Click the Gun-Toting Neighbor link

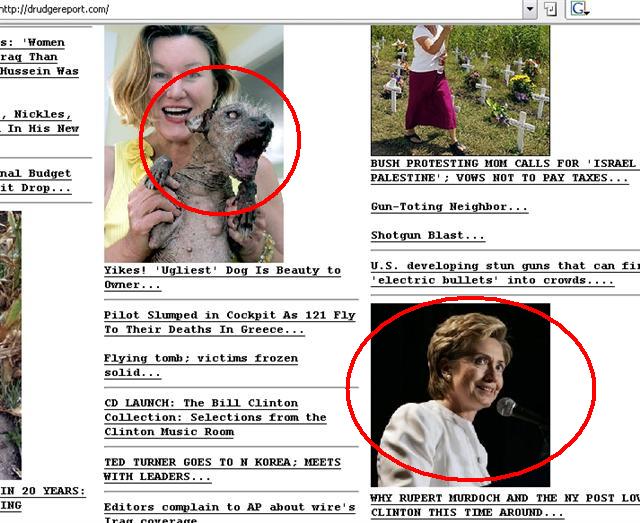pyautogui.click(x=449, y=207)
